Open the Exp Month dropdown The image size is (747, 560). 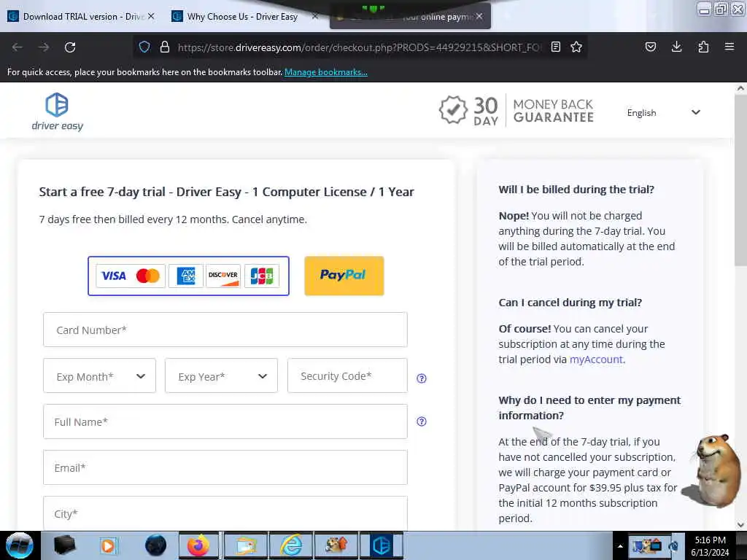[x=99, y=376]
